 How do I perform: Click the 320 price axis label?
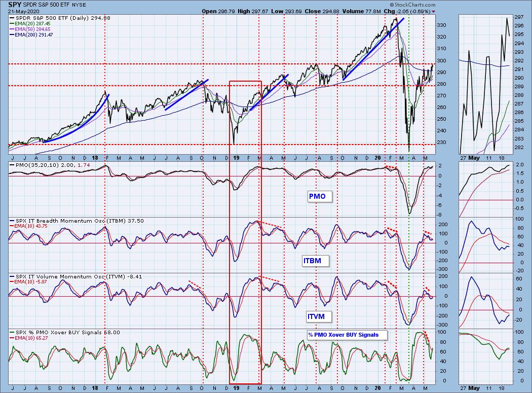(441, 37)
